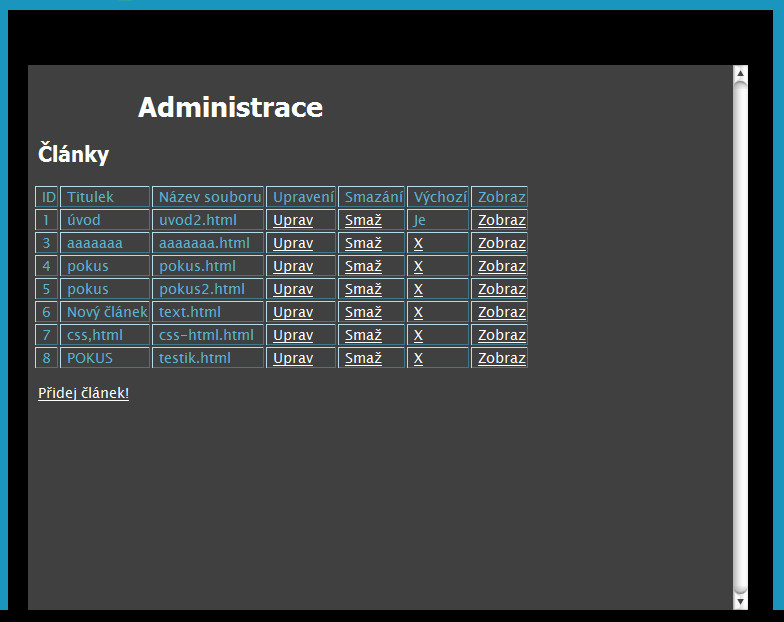
Task: Click Uprav for testik.html
Action: pos(293,358)
